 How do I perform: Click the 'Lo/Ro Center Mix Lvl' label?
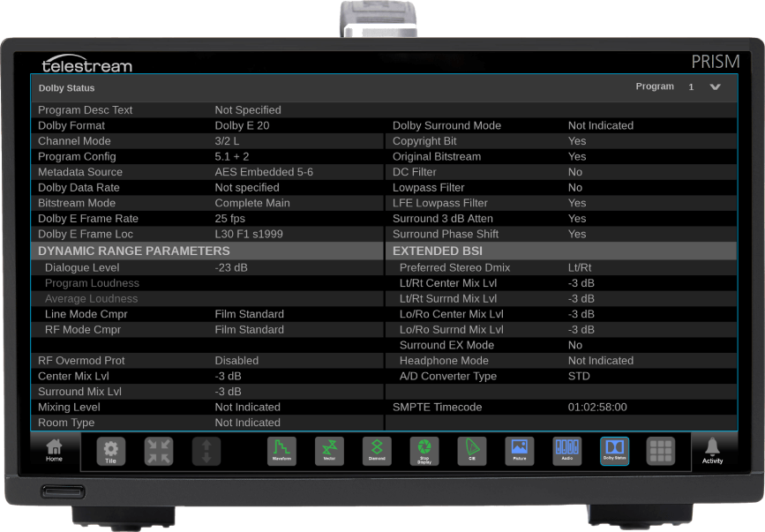click(452, 314)
